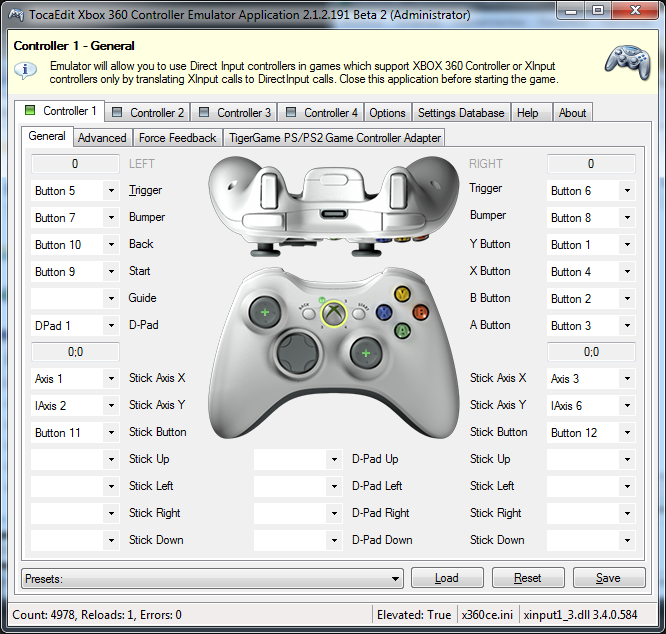Open the About tab
Viewport: 666px width, 634px height.
coord(572,113)
